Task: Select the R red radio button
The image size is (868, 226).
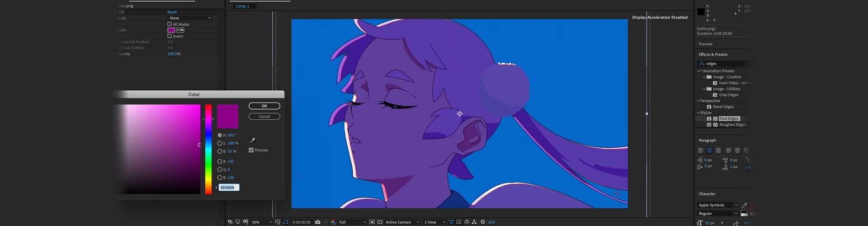Action: (220, 161)
